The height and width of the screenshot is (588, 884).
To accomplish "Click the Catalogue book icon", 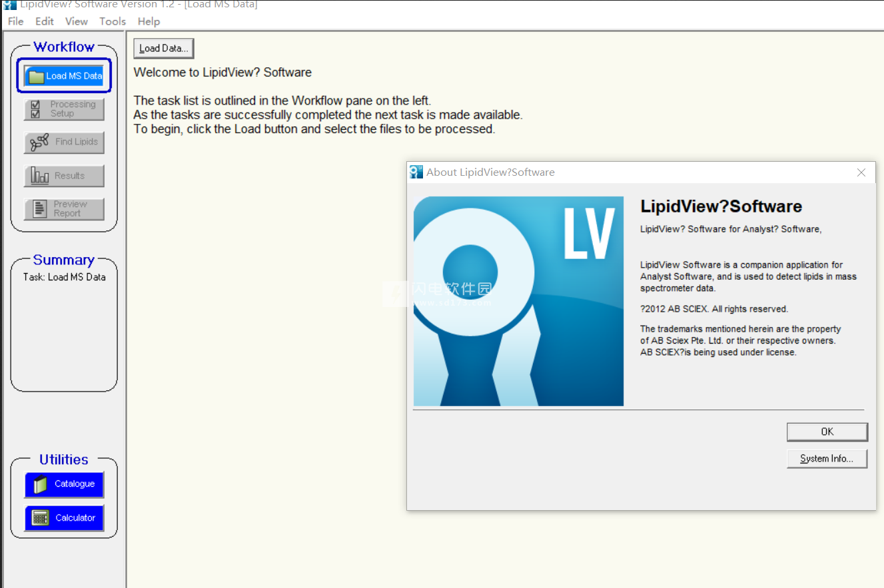I will point(41,485).
